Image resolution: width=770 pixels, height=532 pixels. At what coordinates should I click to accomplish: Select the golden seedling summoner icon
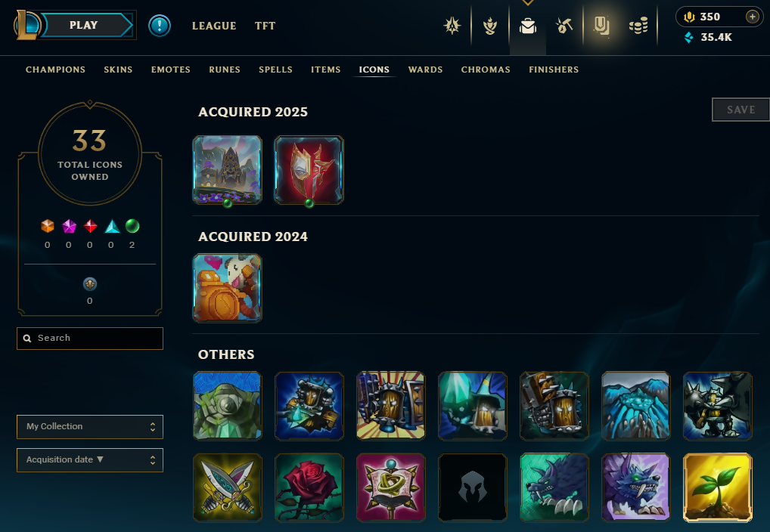(x=718, y=487)
